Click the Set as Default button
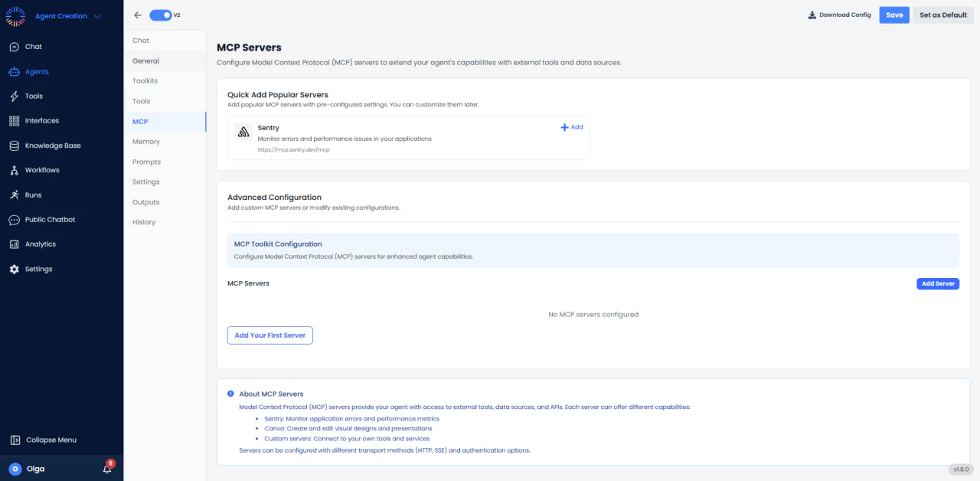This screenshot has height=481, width=980. (943, 15)
